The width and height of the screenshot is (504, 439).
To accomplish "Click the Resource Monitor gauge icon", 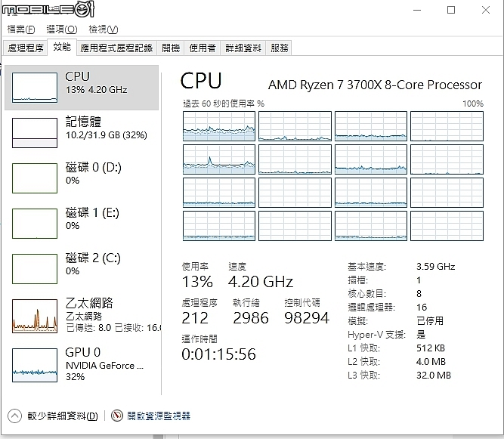I will tap(117, 416).
